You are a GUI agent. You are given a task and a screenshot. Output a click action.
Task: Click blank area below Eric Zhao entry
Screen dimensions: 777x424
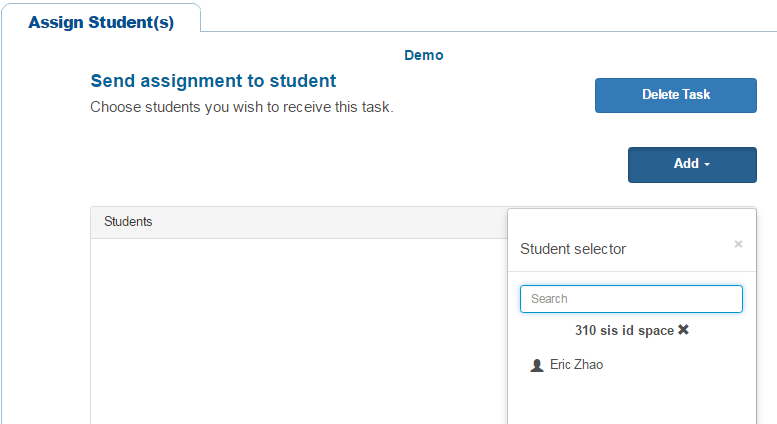point(631,400)
